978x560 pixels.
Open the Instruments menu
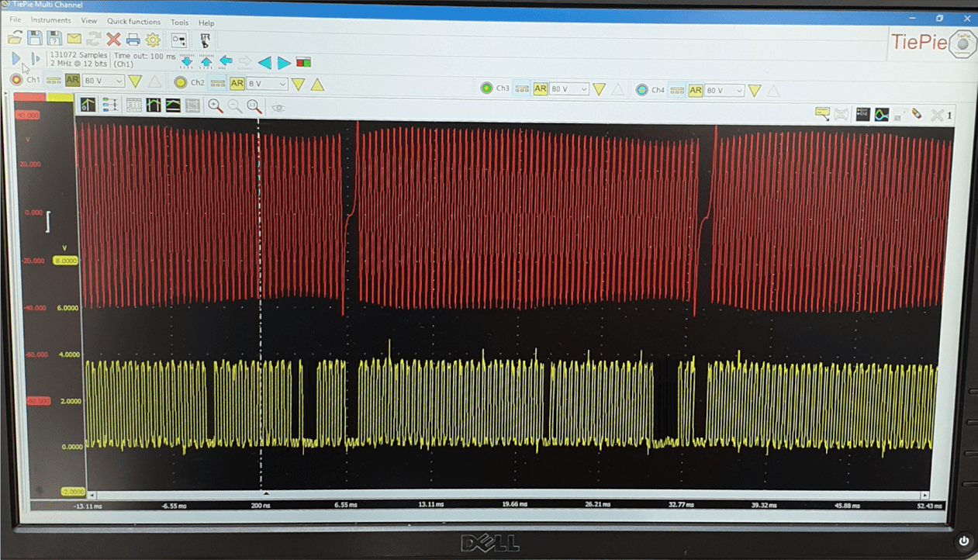[x=50, y=20]
